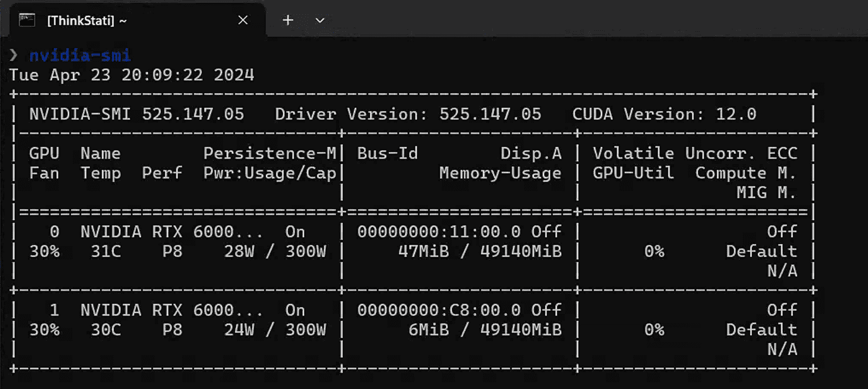868x389 pixels.
Task: Click the 31C temperature value
Action: 106,251
